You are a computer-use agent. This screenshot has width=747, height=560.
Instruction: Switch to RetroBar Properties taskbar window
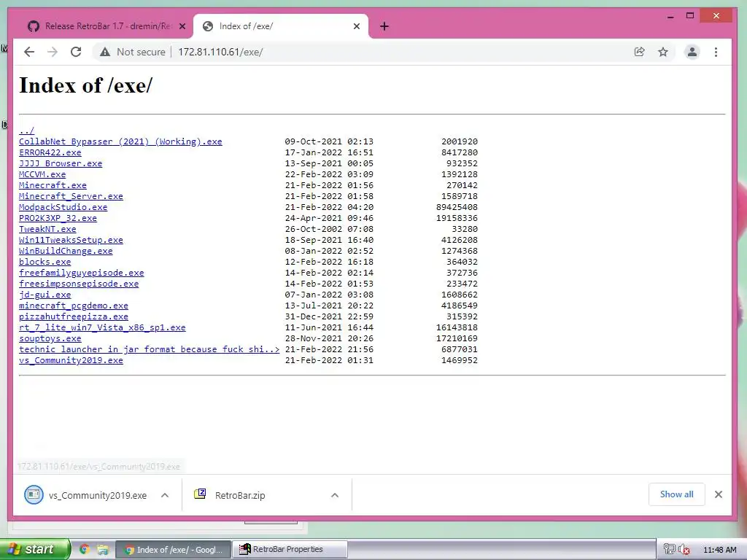click(x=290, y=550)
